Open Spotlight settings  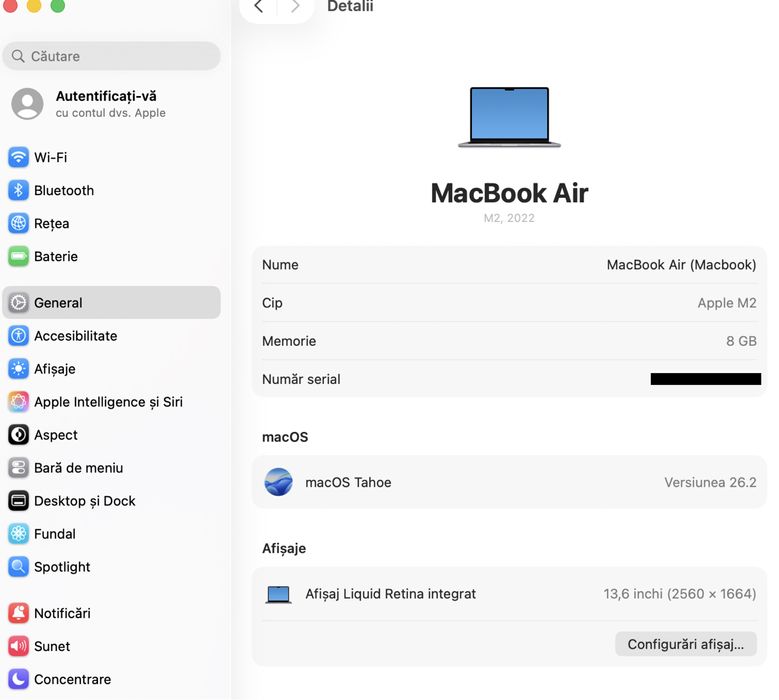[111, 567]
